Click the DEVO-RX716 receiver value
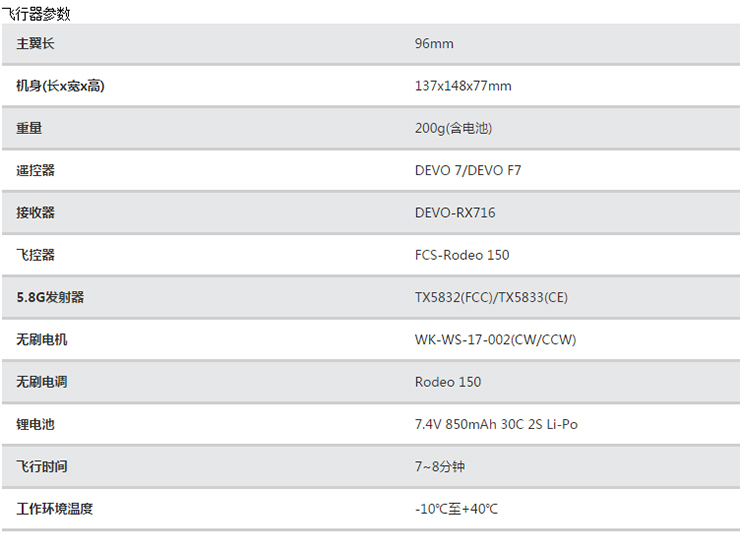Viewport: 740px width, 534px height. pos(455,213)
